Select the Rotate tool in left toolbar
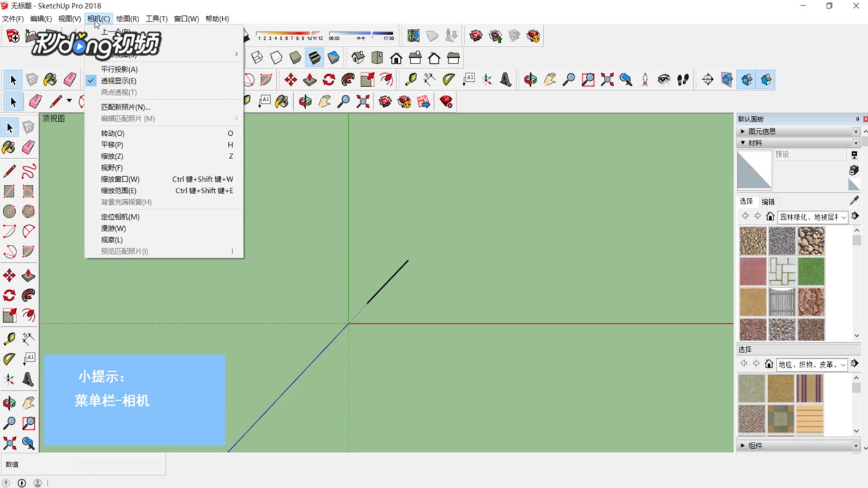 [x=9, y=296]
